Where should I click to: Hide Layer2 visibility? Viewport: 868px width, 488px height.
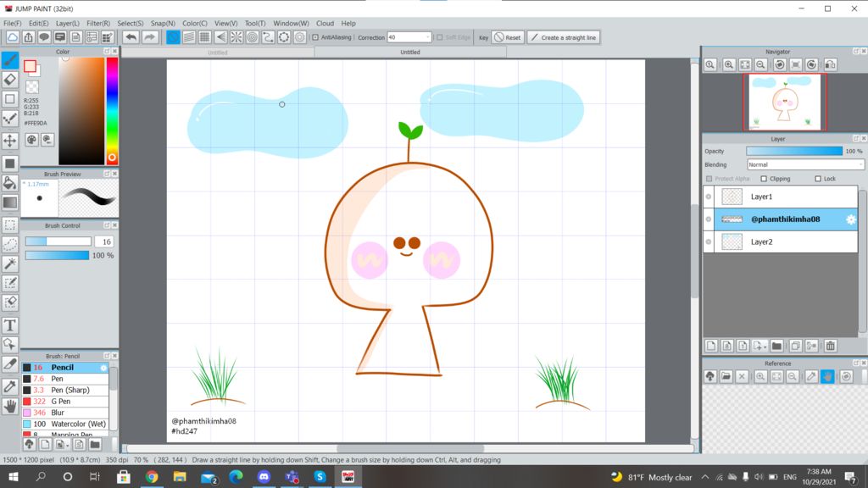point(709,241)
